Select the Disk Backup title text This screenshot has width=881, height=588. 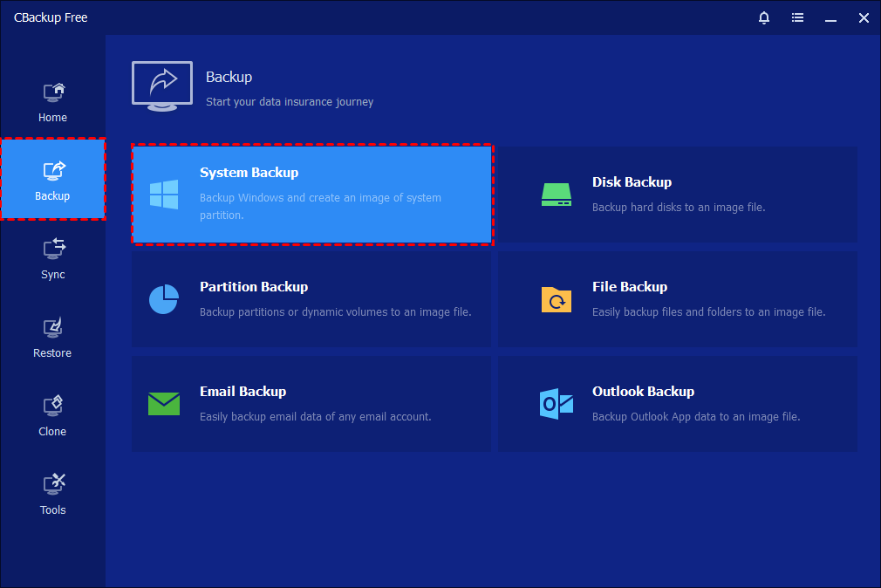[x=632, y=182]
